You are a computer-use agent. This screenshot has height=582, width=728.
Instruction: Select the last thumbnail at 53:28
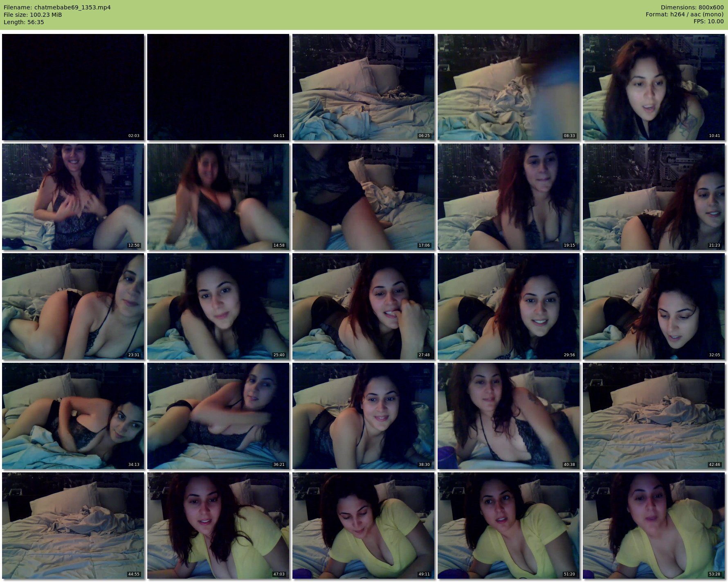tap(654, 526)
